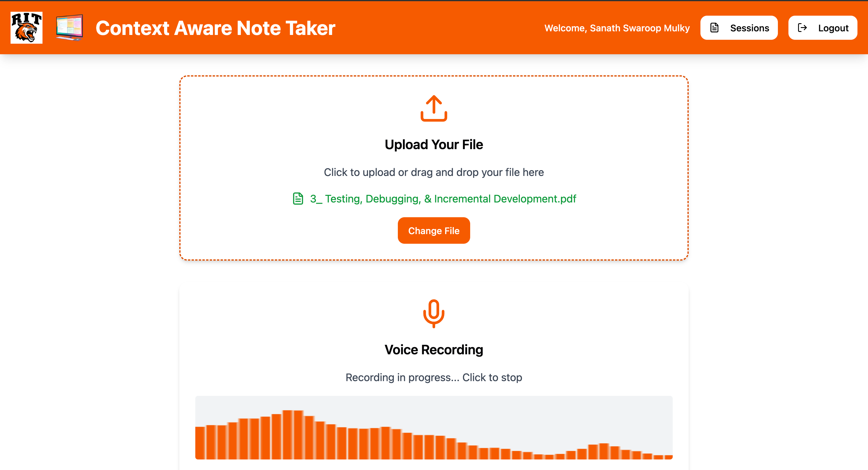Click the note taker monitor logo
The image size is (868, 470).
coord(69,28)
